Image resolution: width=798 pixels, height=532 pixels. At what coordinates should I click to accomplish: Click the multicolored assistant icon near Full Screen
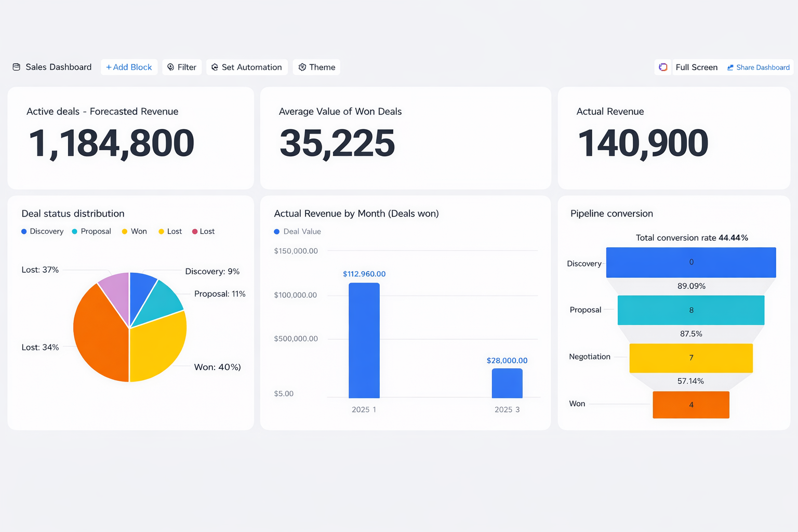(663, 67)
